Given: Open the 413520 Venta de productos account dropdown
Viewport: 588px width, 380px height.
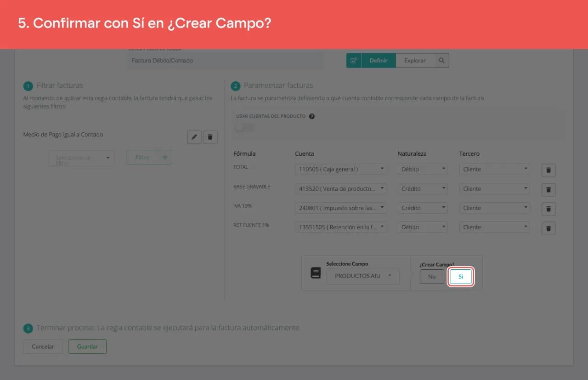Looking at the screenshot, I should point(341,188).
